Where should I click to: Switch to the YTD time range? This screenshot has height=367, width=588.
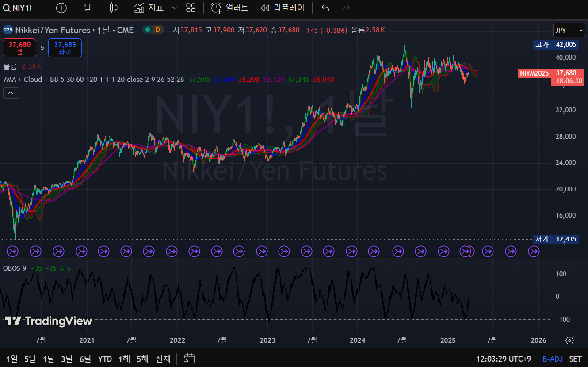[105, 359]
